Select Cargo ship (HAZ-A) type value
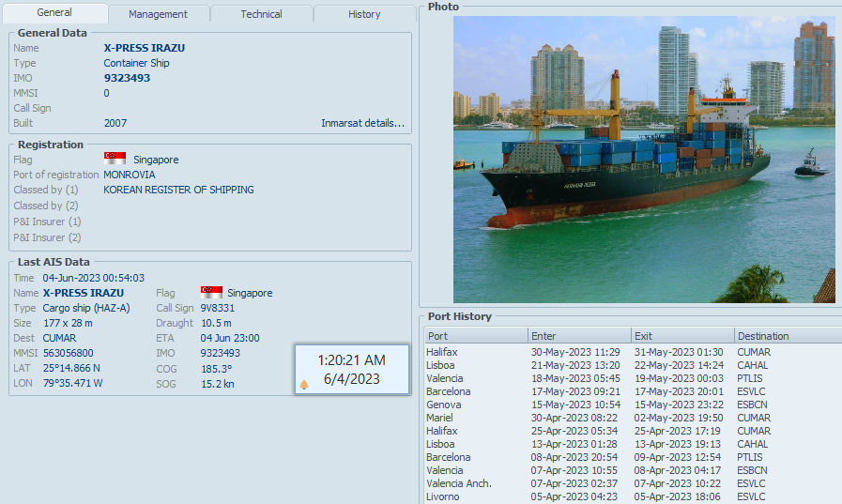 click(x=86, y=308)
